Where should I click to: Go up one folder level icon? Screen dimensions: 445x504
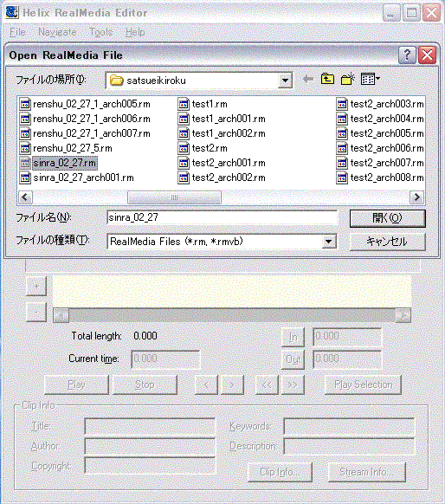(x=327, y=79)
